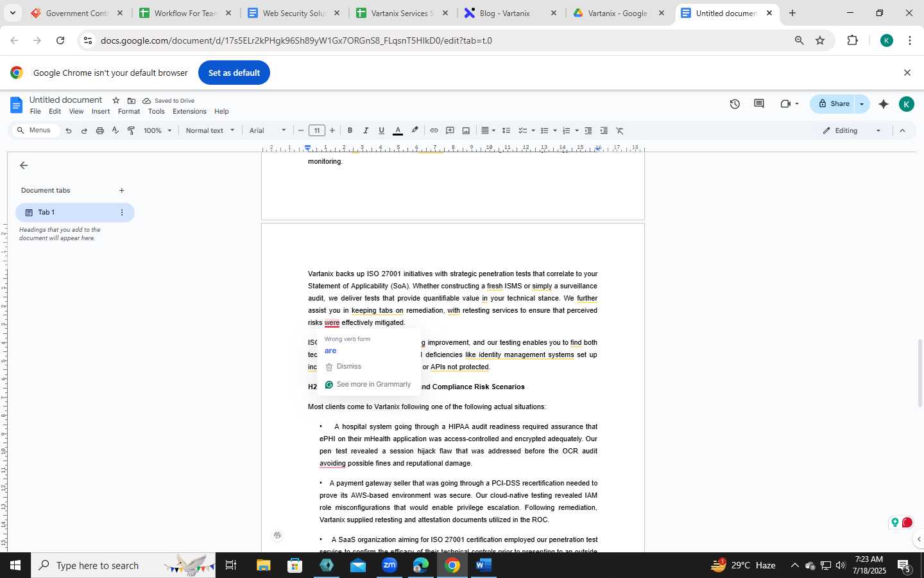Decrease the font size with minus
The height and width of the screenshot is (578, 924).
tap(300, 130)
